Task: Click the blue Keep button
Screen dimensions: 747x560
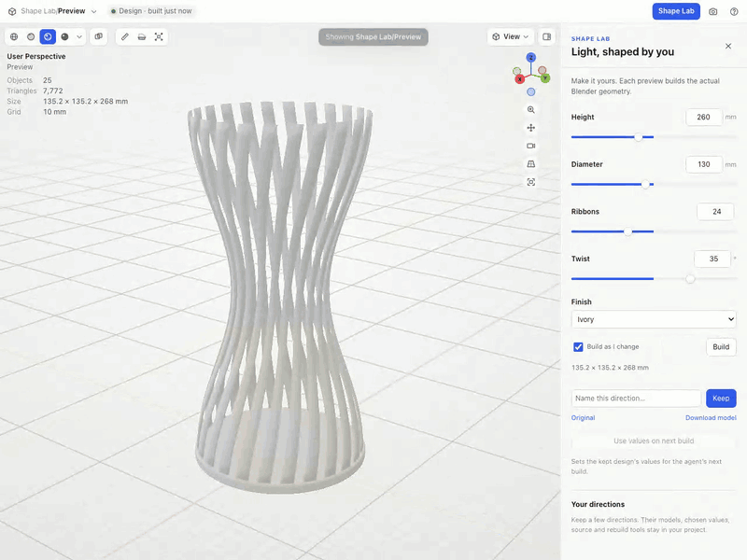Action: pos(721,399)
